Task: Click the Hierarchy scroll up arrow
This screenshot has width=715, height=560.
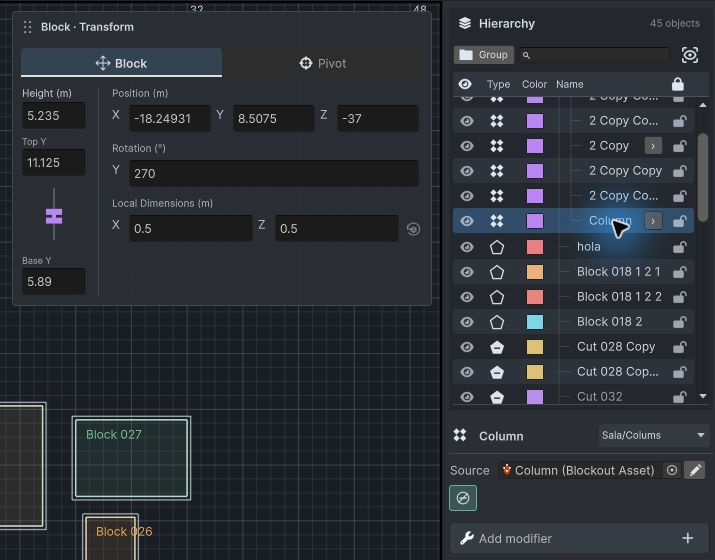Action: [703, 105]
